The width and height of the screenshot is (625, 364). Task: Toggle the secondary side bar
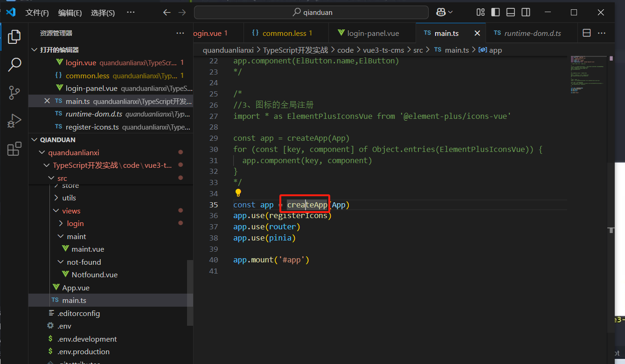tap(525, 13)
